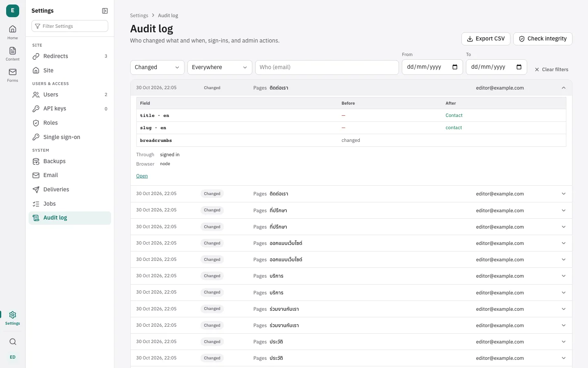
Task: Open Redirects settings
Action: click(x=70, y=56)
